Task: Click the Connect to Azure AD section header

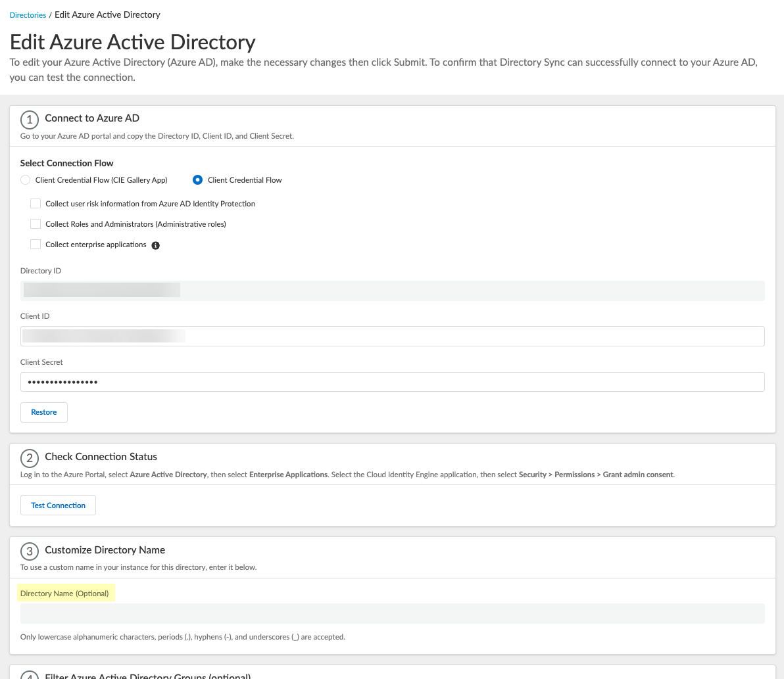Action: tap(92, 118)
